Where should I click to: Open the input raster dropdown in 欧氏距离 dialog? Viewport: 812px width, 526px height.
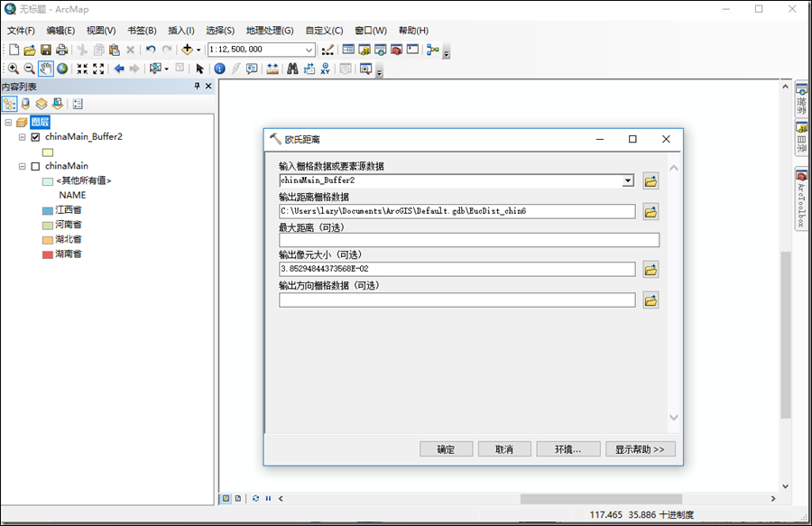coord(628,180)
